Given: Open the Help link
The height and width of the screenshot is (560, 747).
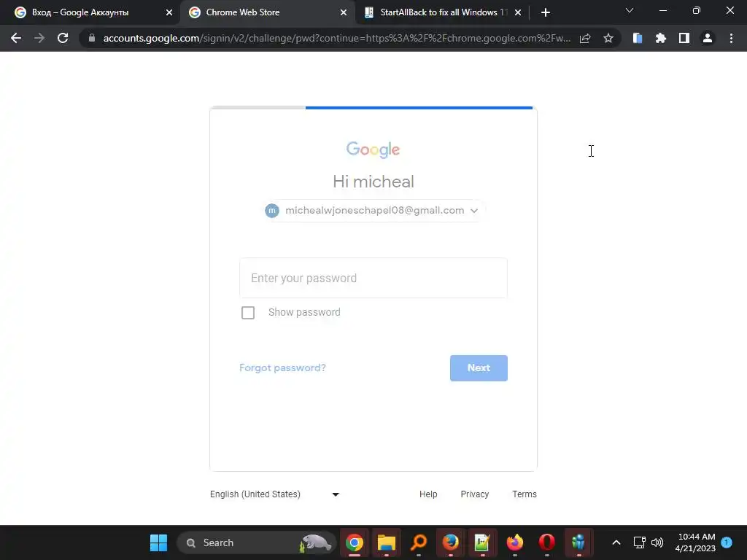Looking at the screenshot, I should [428, 494].
